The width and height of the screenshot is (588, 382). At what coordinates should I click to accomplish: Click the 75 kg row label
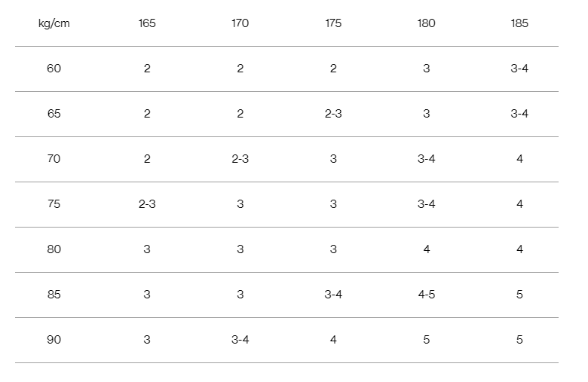point(54,204)
